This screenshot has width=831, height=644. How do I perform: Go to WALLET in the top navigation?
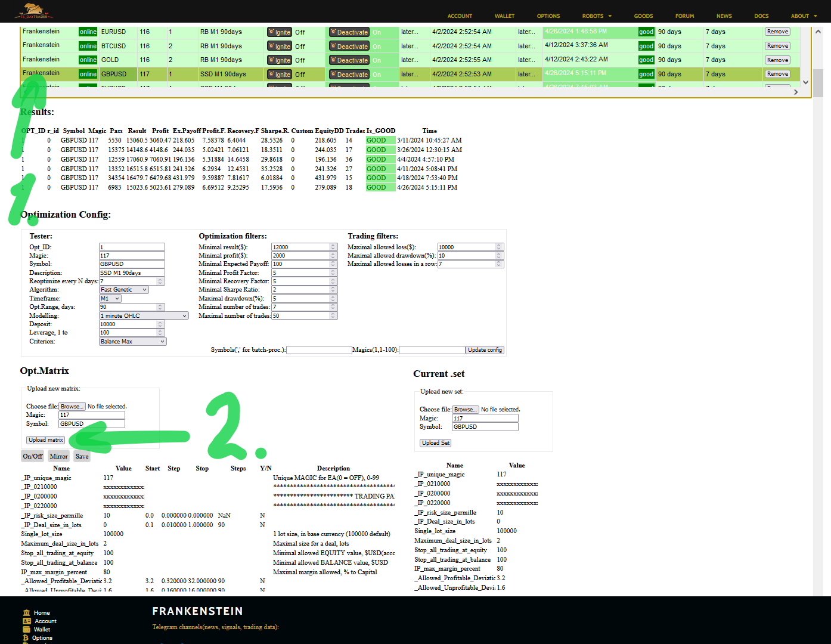pos(504,16)
